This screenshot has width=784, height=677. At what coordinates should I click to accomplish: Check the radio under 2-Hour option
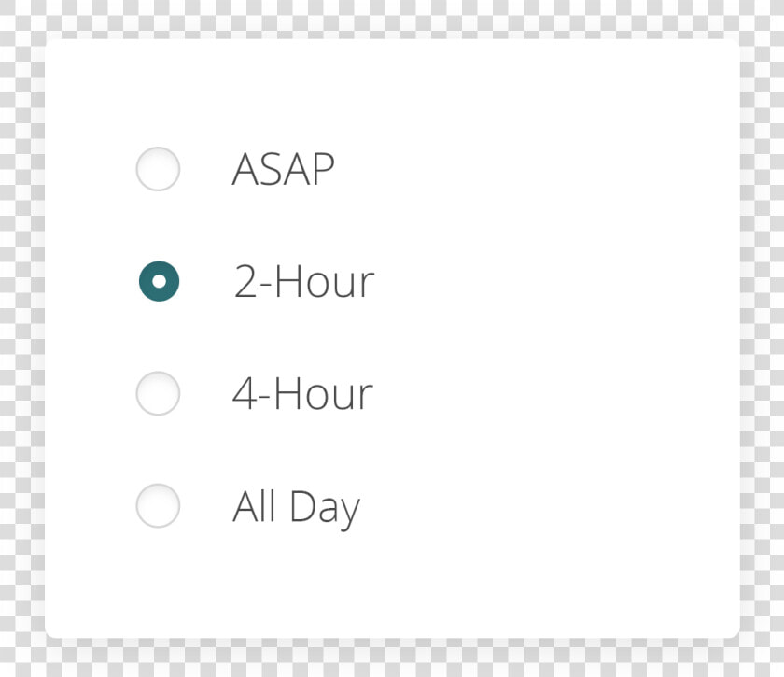[158, 393]
